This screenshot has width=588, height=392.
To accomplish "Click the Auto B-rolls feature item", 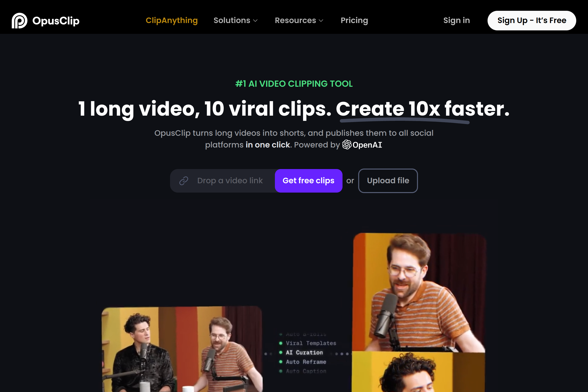I will coord(306,334).
